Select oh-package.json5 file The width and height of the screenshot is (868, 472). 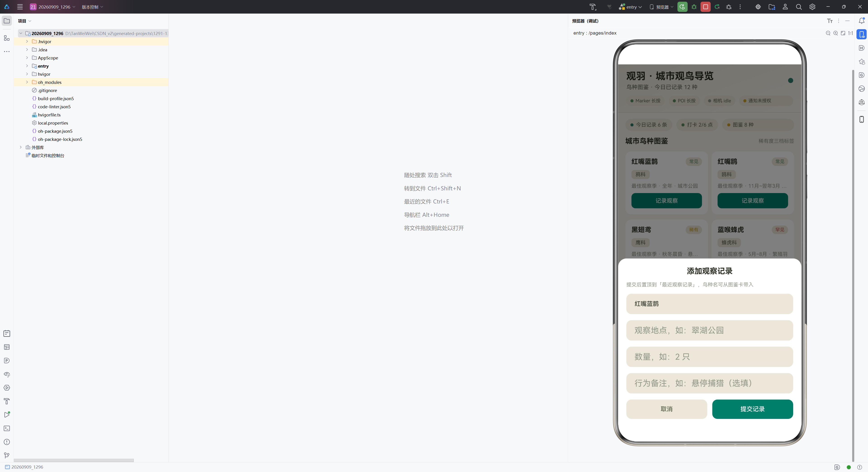pyautogui.click(x=55, y=131)
